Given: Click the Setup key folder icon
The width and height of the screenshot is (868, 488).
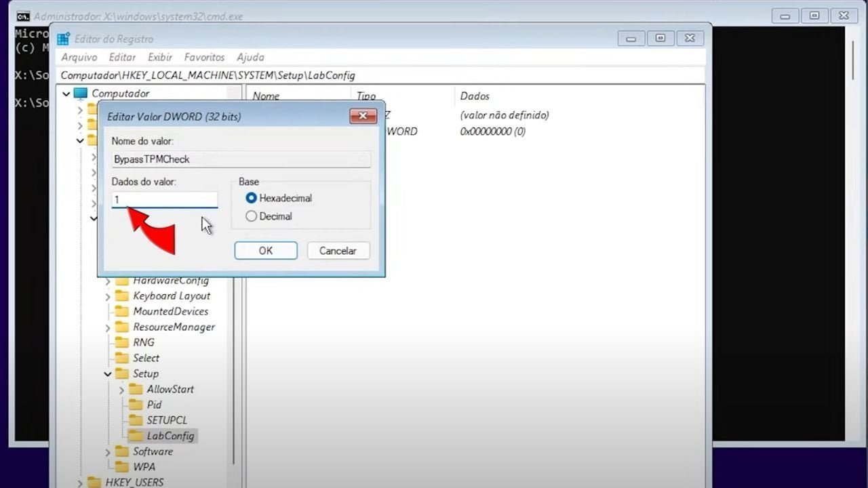Looking at the screenshot, I should [x=122, y=373].
